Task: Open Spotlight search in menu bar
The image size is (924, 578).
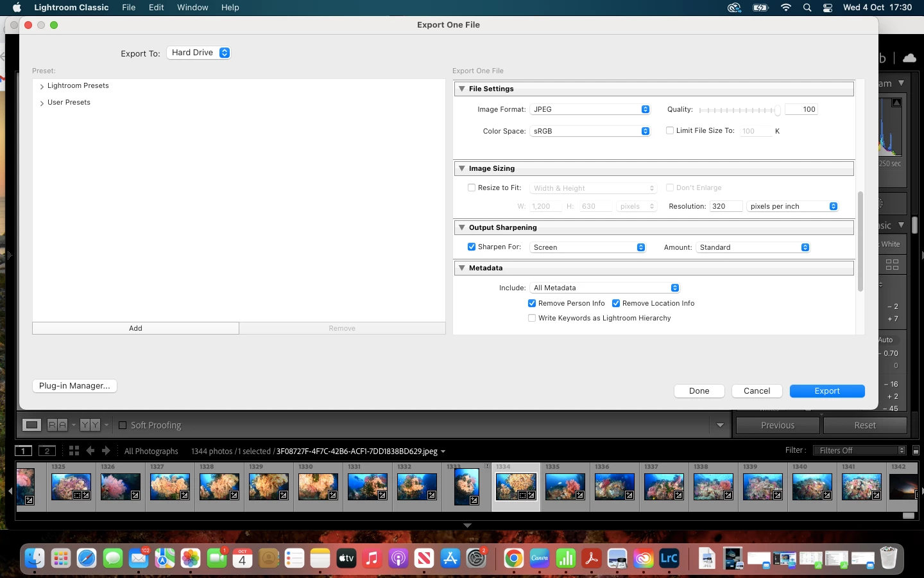Action: [x=807, y=8]
